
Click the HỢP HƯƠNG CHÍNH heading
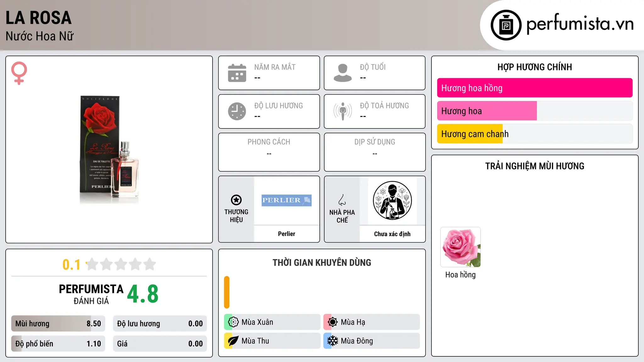[535, 67]
